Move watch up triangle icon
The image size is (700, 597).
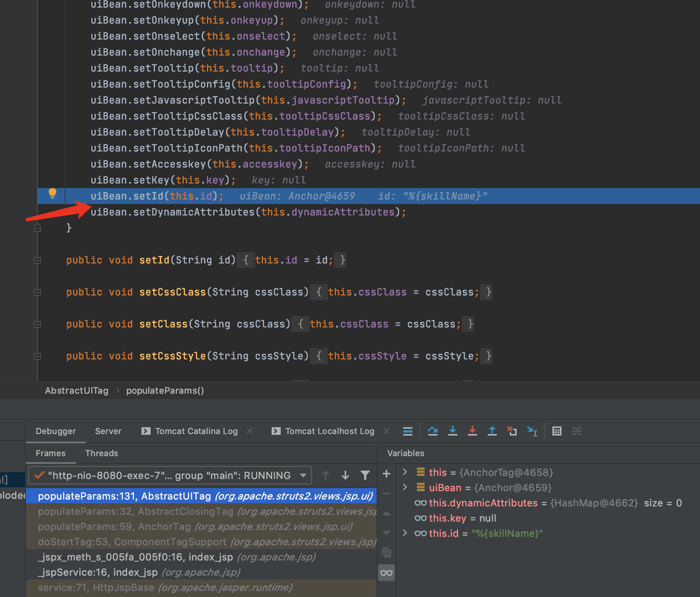pyautogui.click(x=387, y=513)
